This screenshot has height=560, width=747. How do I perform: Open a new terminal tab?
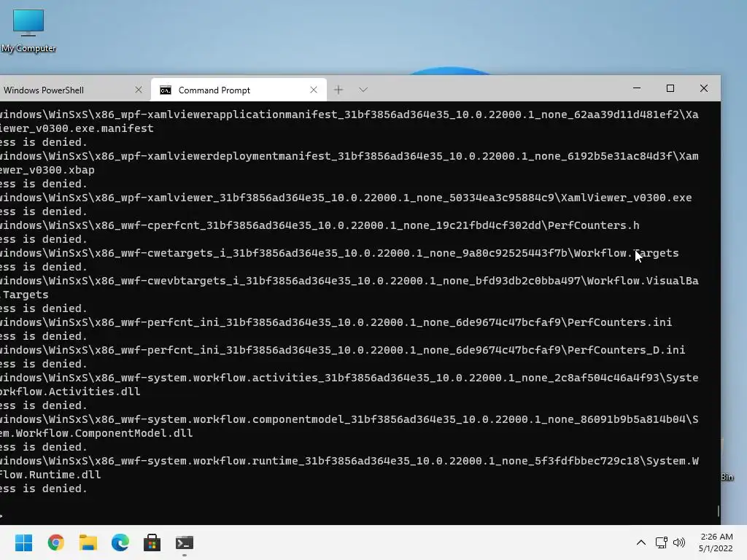coord(338,90)
